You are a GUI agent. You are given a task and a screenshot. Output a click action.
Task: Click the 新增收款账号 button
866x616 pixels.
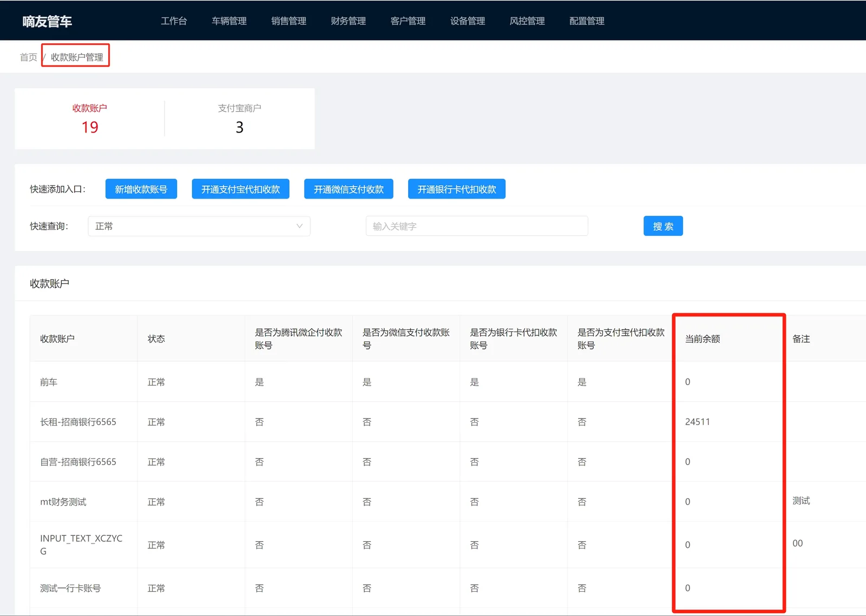[x=141, y=189]
